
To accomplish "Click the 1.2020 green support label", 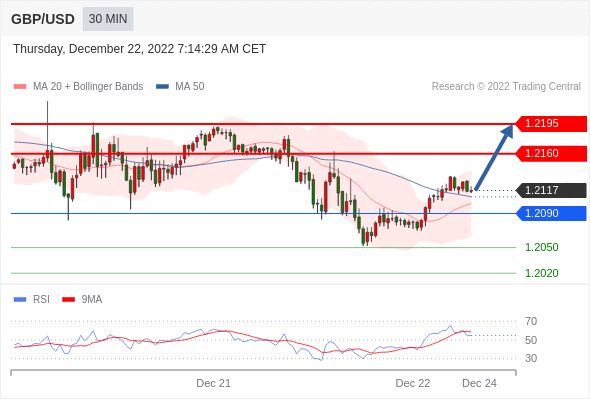I will (541, 273).
